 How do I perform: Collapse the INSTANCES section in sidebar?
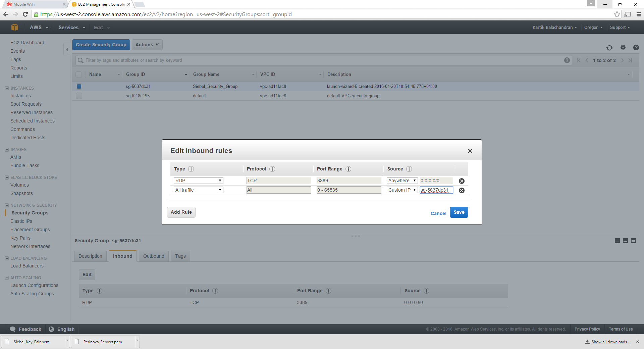click(x=7, y=88)
